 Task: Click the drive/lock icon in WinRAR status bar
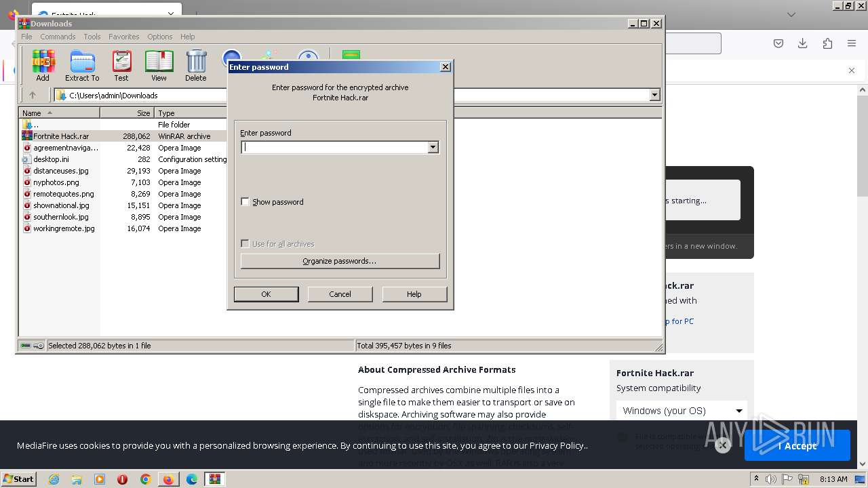tap(32, 346)
